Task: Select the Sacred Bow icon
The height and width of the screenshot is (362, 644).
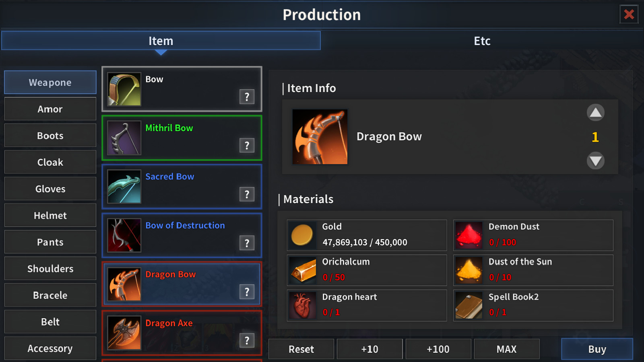Action: click(x=124, y=187)
